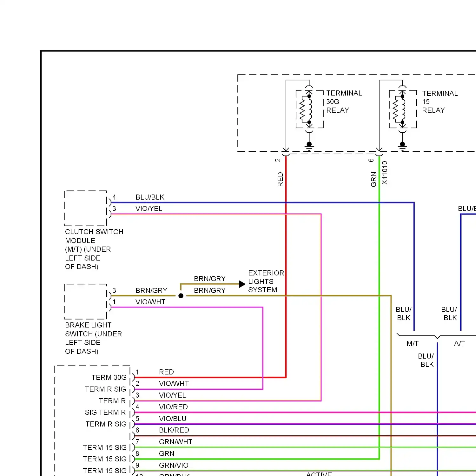The image size is (476, 476).
Task: Click the "TERMINAL 30G RELAY" label
Action: coord(344,102)
